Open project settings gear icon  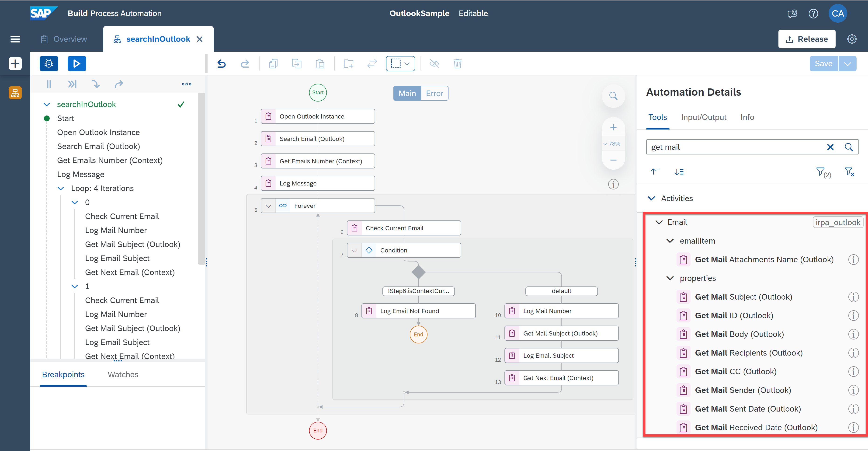pyautogui.click(x=851, y=39)
